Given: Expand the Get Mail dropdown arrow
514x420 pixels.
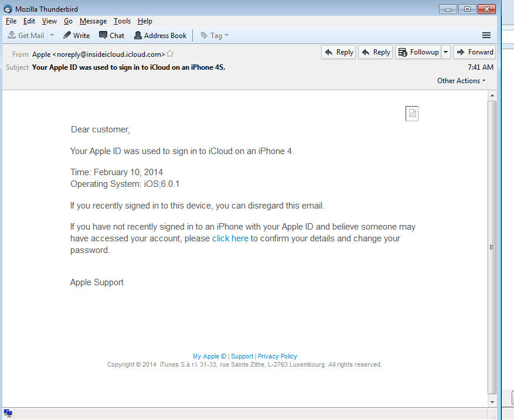Looking at the screenshot, I should click(x=52, y=35).
